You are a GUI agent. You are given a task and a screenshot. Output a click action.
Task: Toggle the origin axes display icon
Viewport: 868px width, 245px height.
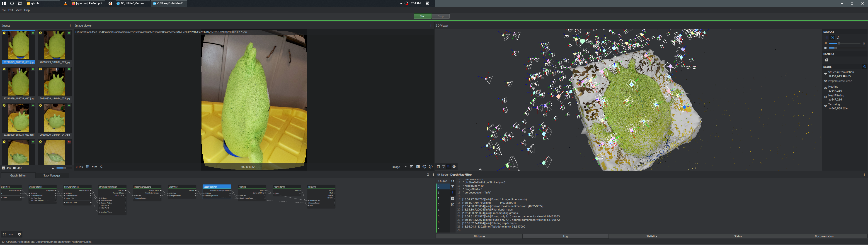(838, 38)
